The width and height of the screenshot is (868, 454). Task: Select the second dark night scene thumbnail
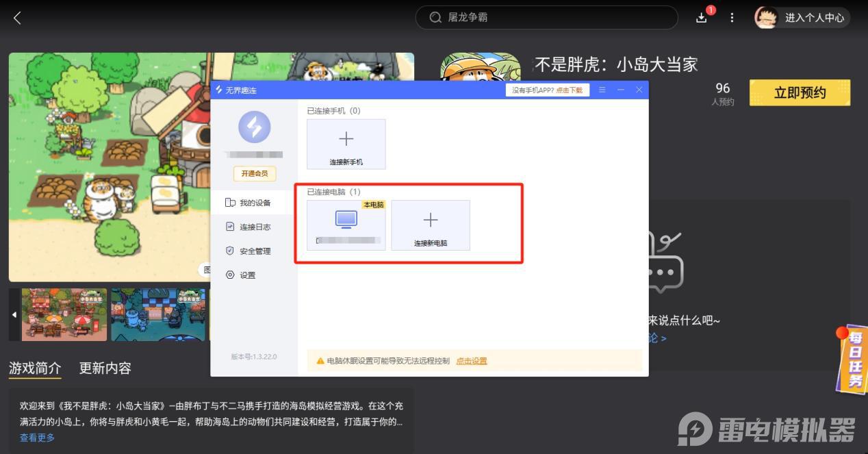click(158, 314)
